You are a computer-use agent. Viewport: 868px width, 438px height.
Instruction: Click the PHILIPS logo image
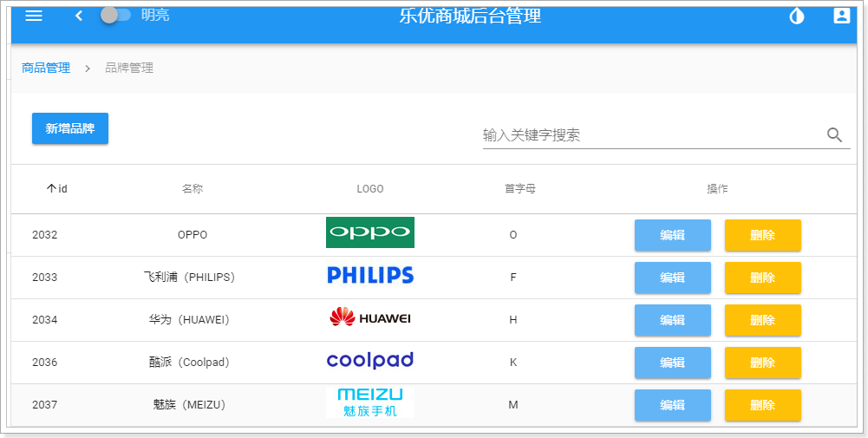pyautogui.click(x=370, y=276)
